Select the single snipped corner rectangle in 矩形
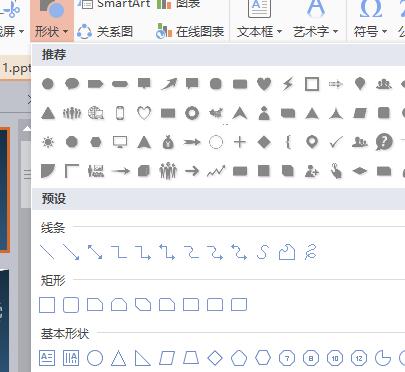Screen dimensions: 405x372 tap(95, 305)
